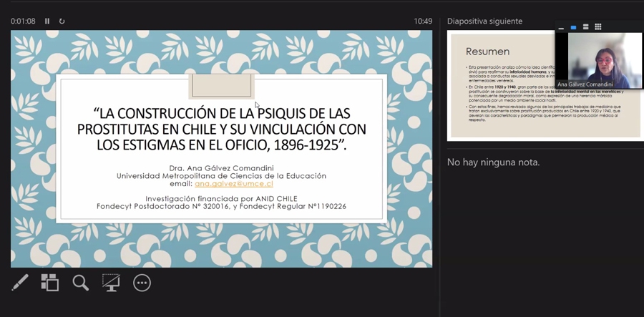Minimize the Zoom video thumbnail panel
The width and height of the screenshot is (644, 317).
click(x=561, y=27)
